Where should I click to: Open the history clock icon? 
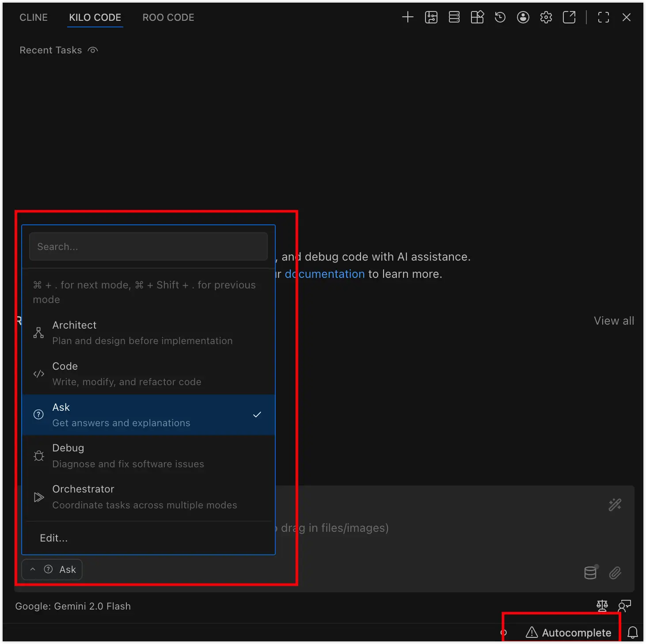500,17
